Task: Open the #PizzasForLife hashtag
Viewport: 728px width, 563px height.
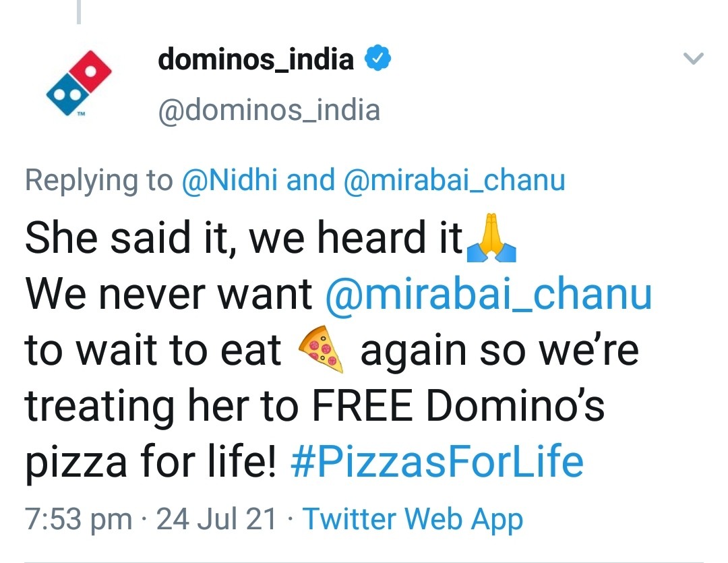Action: [x=437, y=462]
